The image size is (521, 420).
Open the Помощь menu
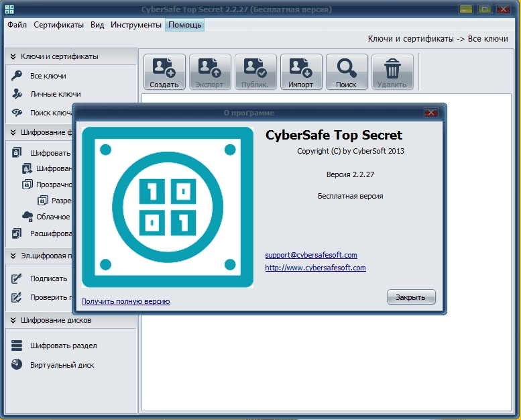(185, 25)
